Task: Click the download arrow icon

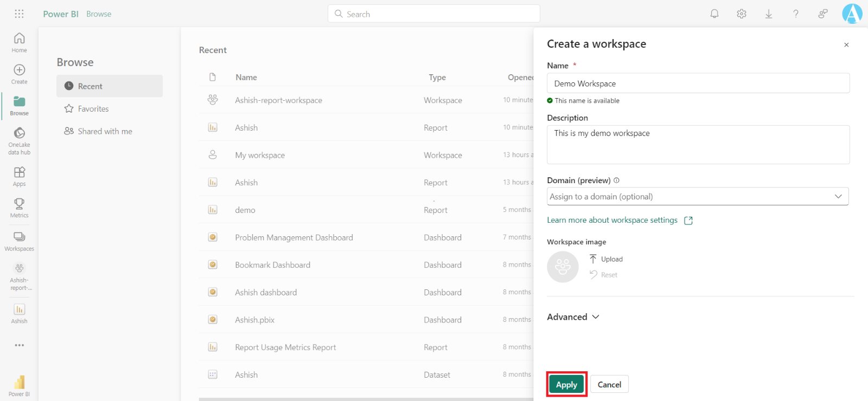Action: click(x=769, y=14)
